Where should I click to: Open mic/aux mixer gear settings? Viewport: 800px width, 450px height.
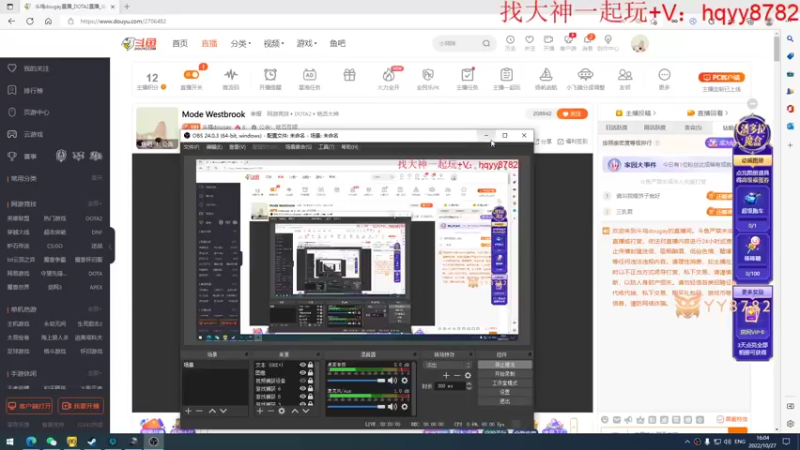pyautogui.click(x=405, y=407)
